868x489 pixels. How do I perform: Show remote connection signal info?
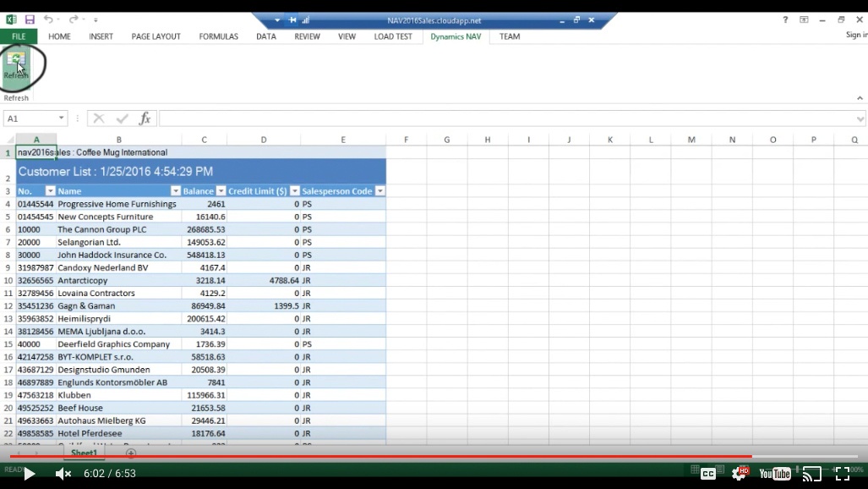306,20
